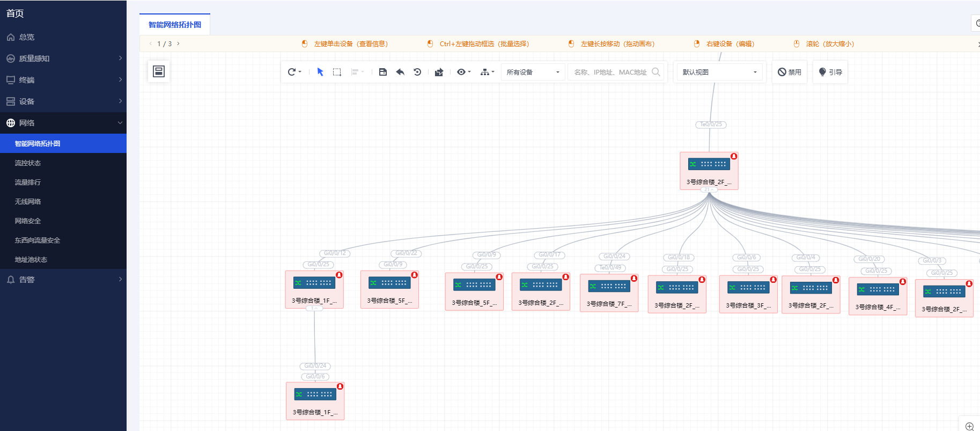The image size is (980, 431).
Task: Expand the 终端 sidebar menu
Action: (x=63, y=80)
